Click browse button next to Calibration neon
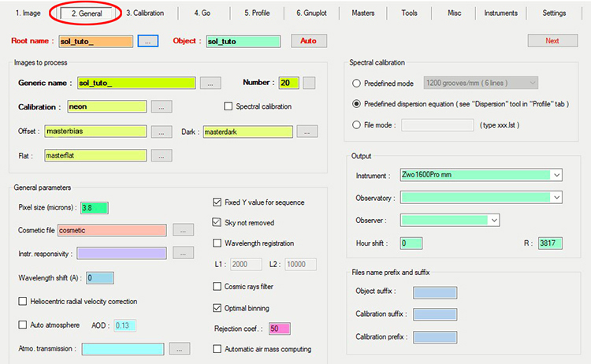Image resolution: width=591 pixels, height=364 pixels. 161,106
